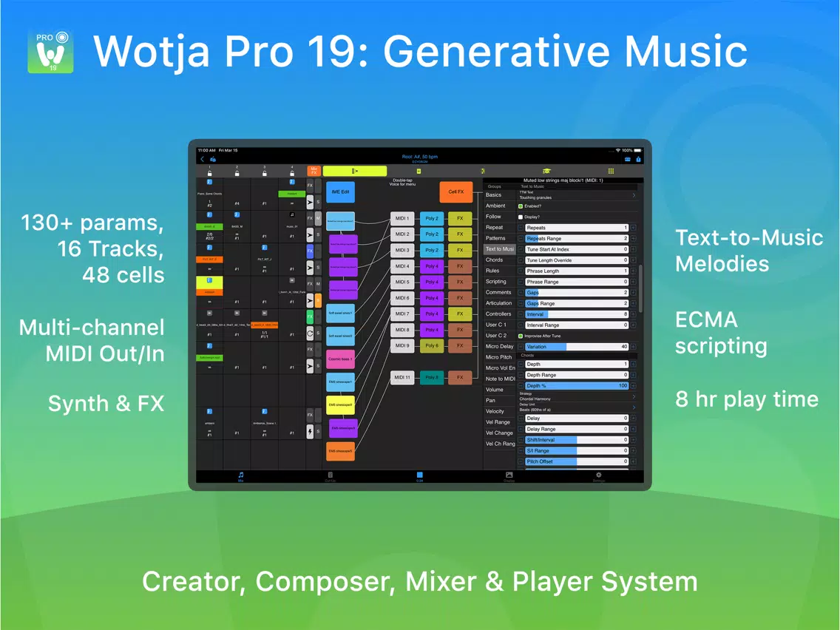The image size is (840, 630).
Task: Tap the loop icon in mixer strip
Action: coord(310,333)
